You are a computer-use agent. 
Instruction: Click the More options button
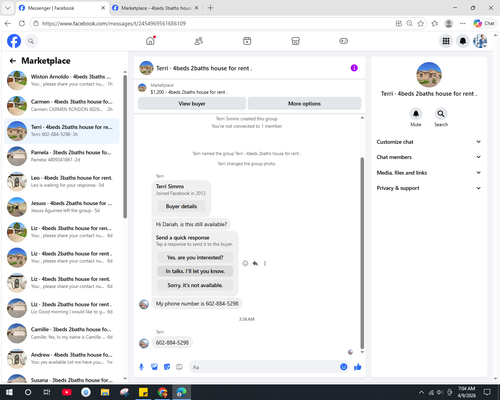point(304,104)
